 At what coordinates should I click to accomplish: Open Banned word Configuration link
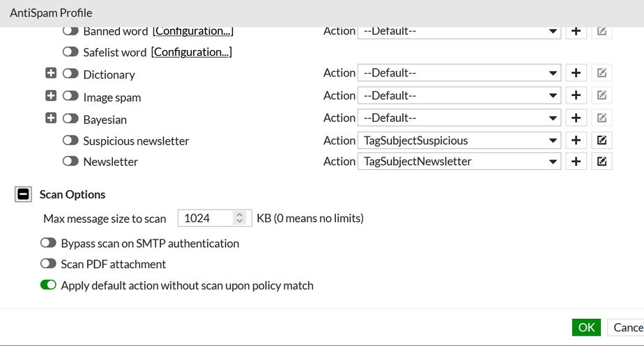(x=193, y=31)
